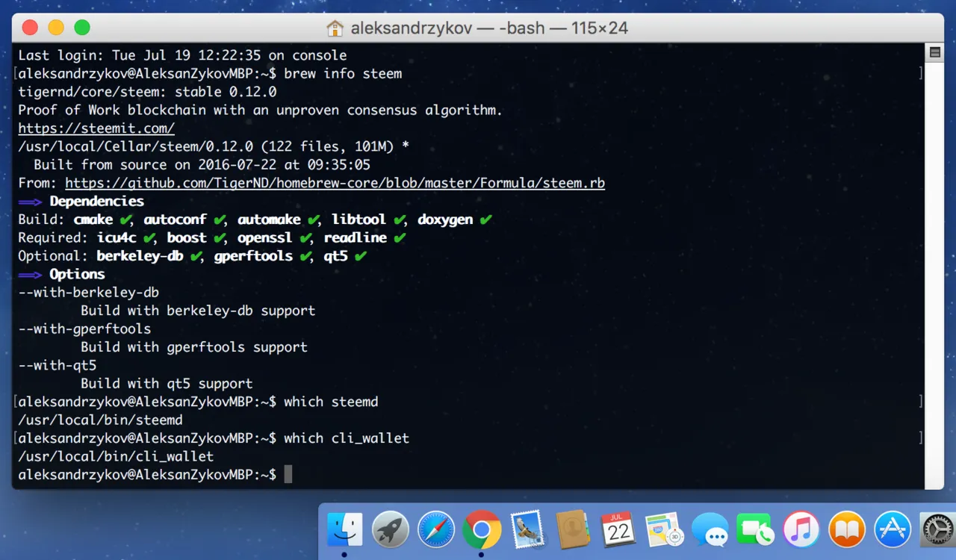Open App Store icon in Dock
Screen dimensions: 956x560
pos(893,530)
